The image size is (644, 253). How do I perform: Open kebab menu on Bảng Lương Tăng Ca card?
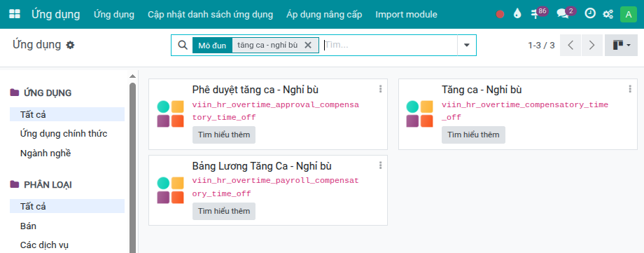[381, 165]
